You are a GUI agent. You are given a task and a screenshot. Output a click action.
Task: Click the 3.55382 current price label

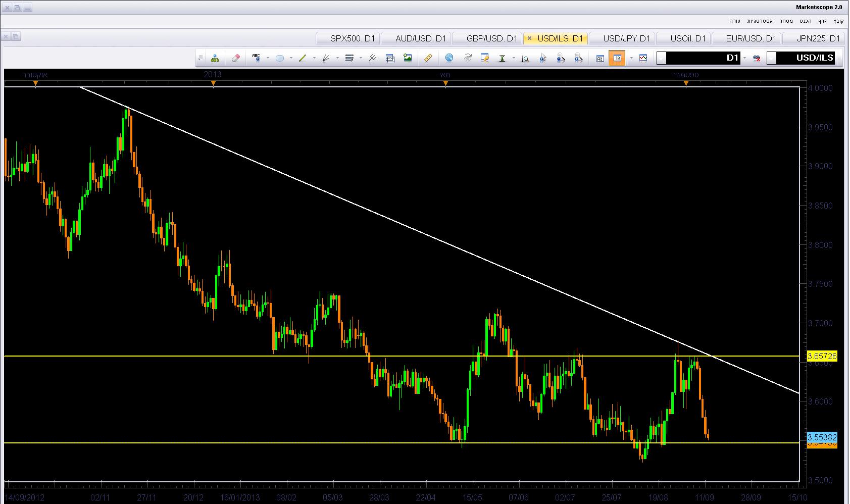(x=822, y=437)
